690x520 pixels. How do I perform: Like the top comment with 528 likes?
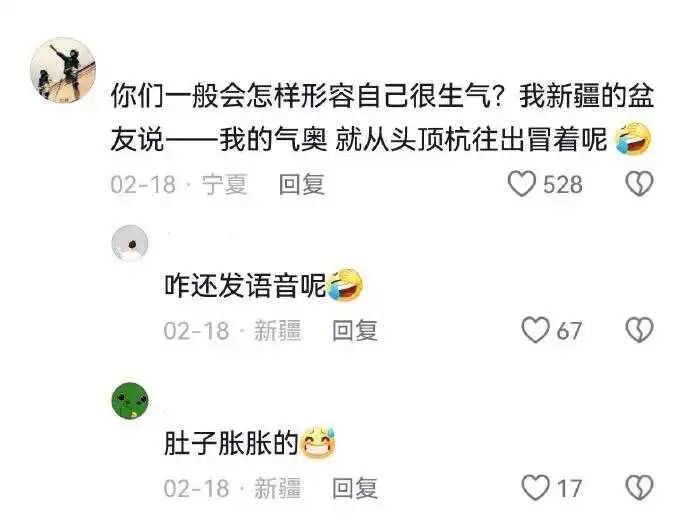[x=522, y=184]
